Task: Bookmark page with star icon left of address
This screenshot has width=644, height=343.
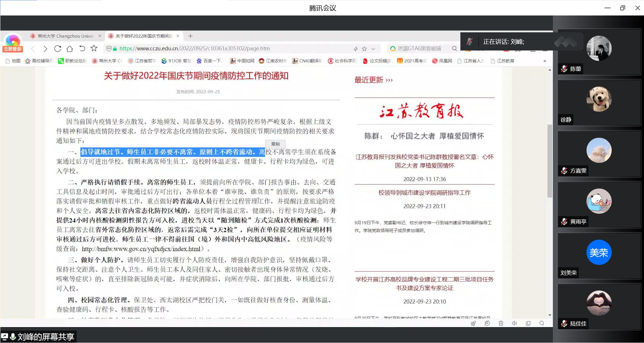Action: (x=94, y=48)
